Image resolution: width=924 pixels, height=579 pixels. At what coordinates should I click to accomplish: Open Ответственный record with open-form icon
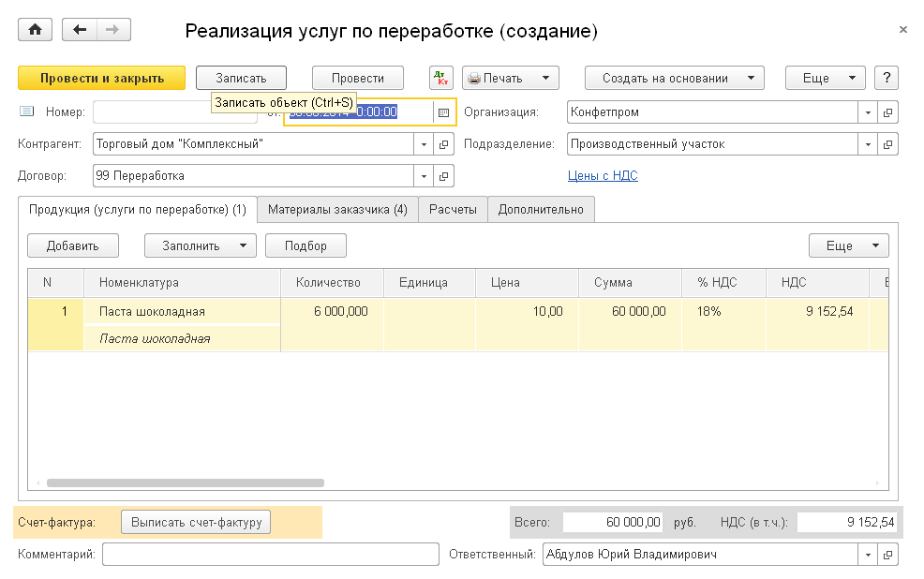[x=888, y=555]
